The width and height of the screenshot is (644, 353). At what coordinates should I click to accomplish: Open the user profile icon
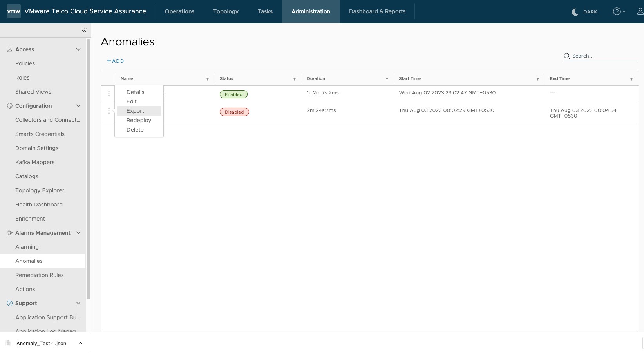coord(640,11)
